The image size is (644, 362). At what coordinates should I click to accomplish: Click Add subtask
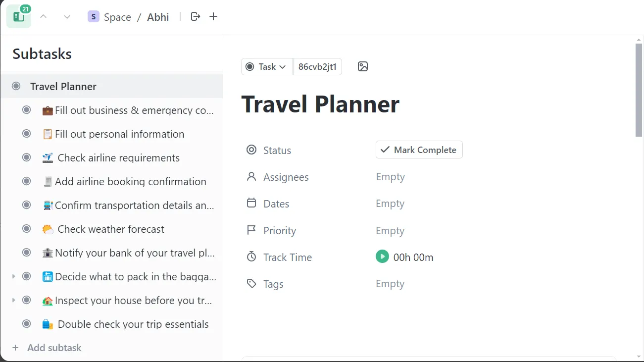point(47,348)
